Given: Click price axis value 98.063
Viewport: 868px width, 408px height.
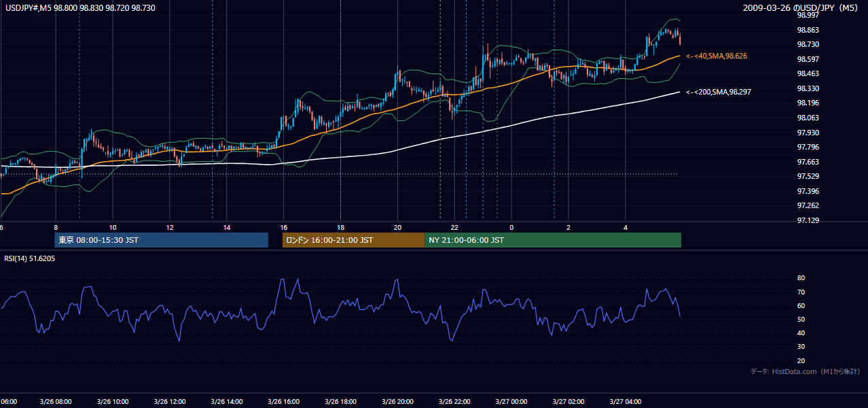Looking at the screenshot, I should [x=809, y=118].
